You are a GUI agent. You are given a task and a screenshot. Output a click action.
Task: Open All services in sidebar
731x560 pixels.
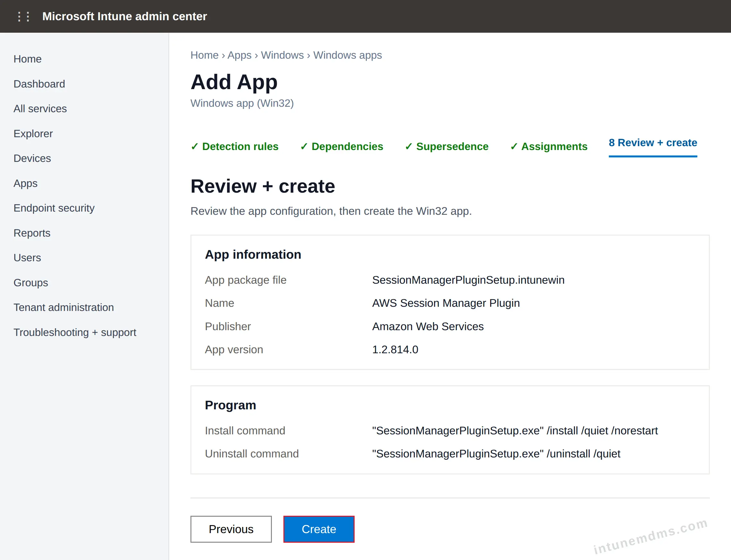click(40, 109)
